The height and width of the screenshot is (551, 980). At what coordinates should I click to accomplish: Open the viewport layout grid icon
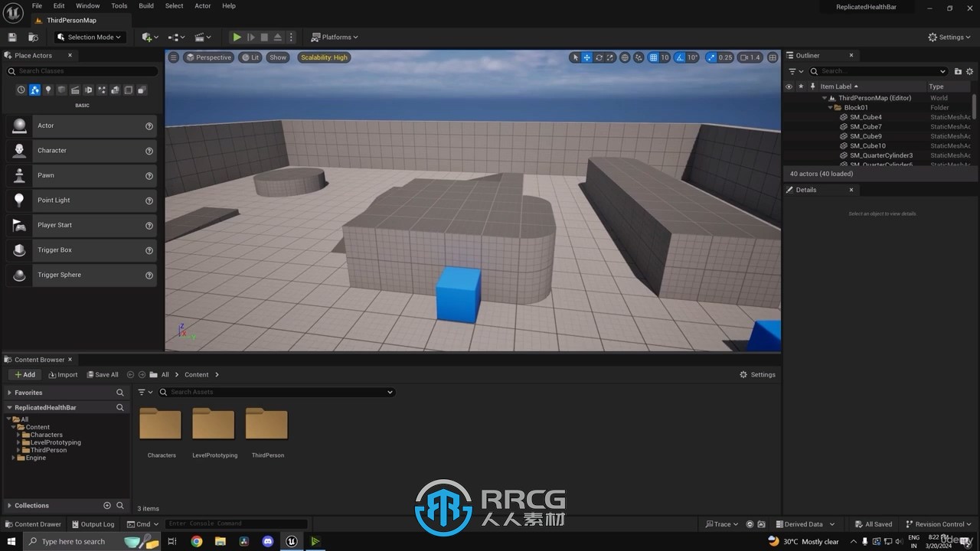773,57
